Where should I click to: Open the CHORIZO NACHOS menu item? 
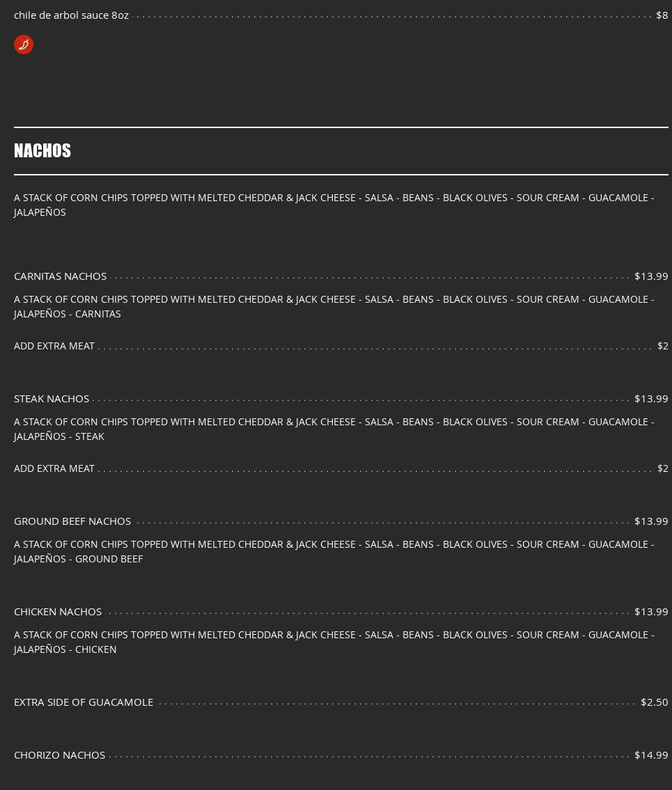pos(60,755)
